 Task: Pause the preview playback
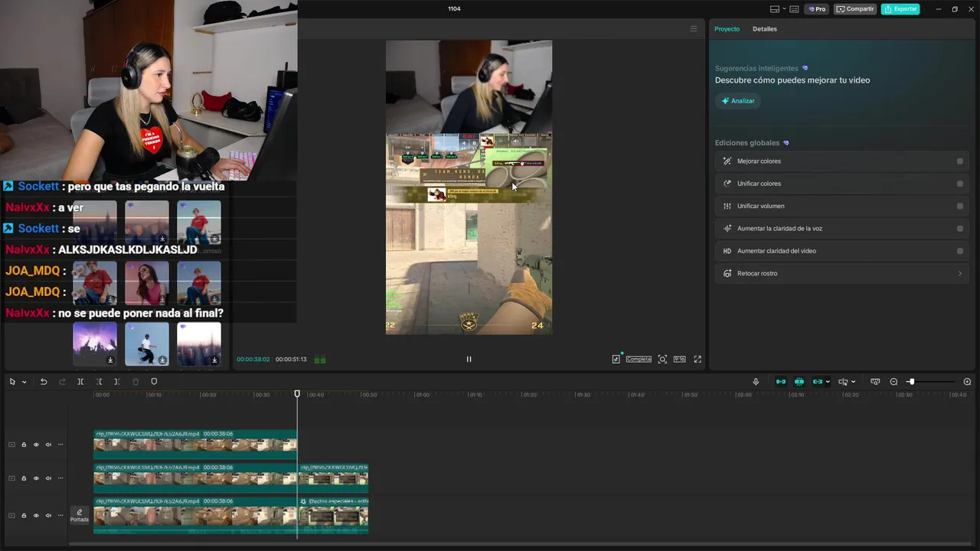pos(469,359)
